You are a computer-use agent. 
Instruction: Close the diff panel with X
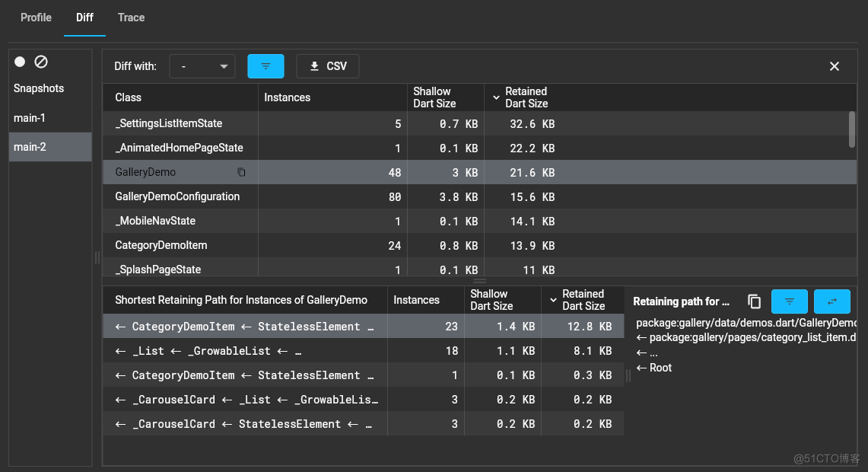tap(835, 66)
